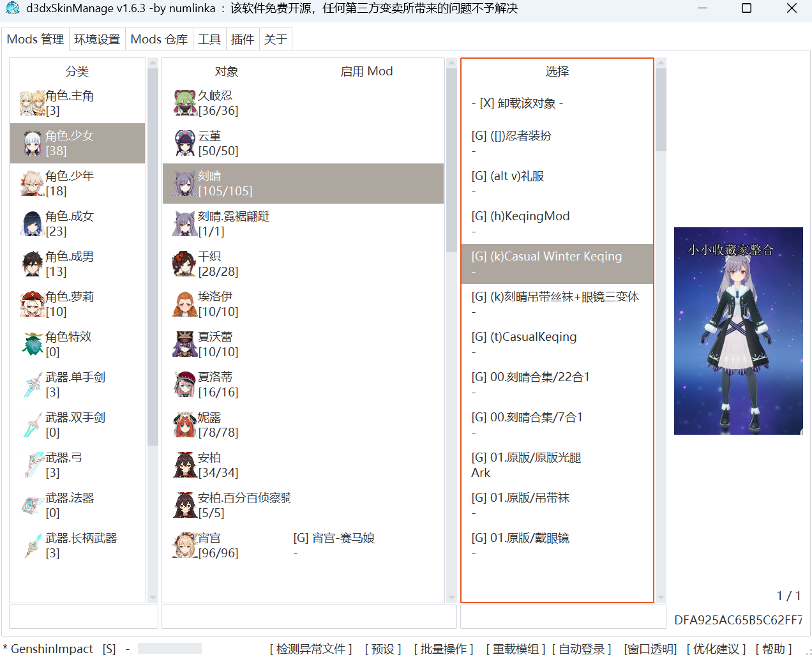Select the 角色.少年 category icon

click(32, 184)
